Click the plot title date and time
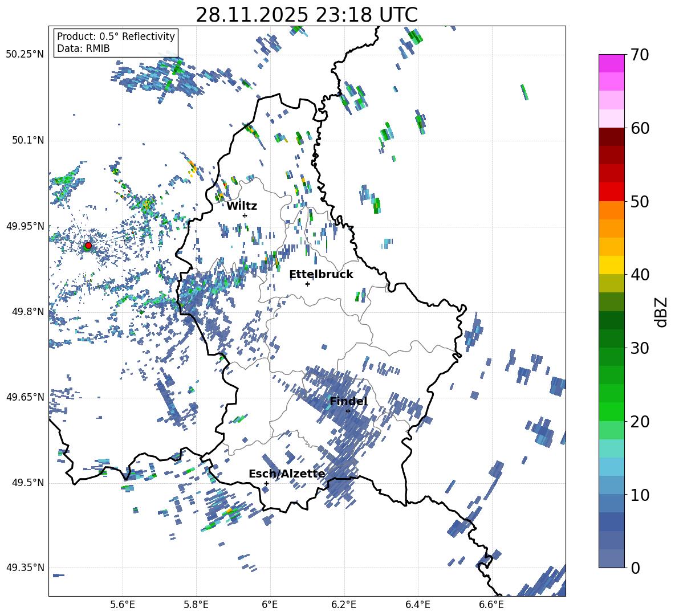 click(306, 15)
